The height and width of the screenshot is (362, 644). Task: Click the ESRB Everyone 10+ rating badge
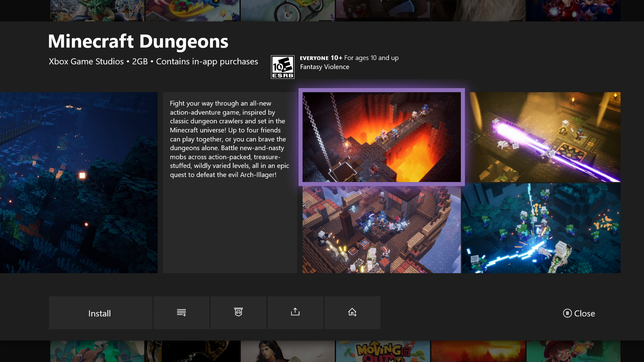point(282,67)
